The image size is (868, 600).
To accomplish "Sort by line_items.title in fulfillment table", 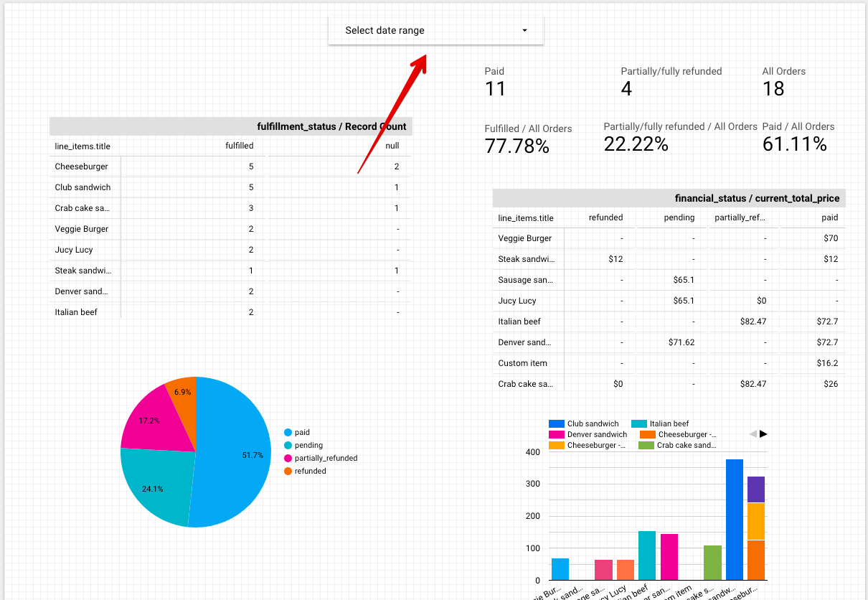I will point(82,146).
